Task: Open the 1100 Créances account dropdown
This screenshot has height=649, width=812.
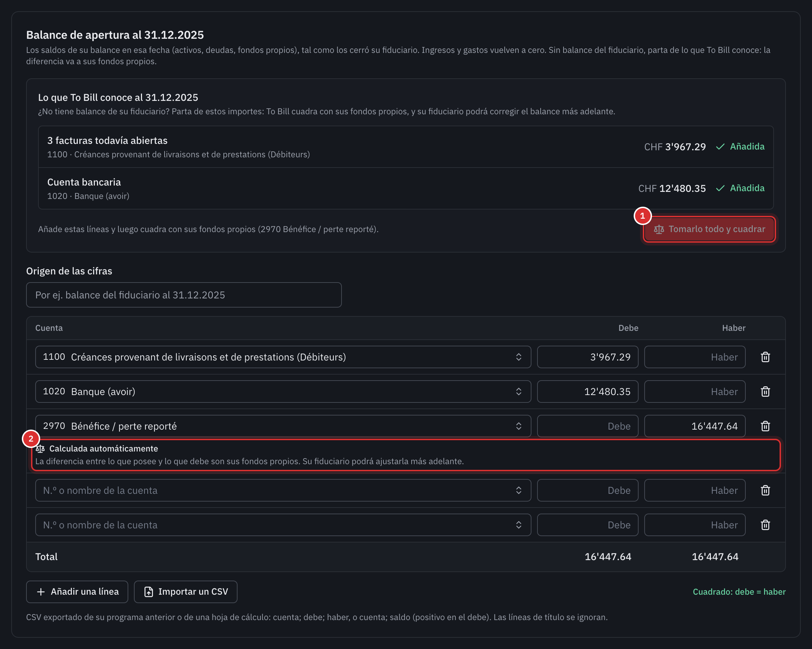Action: pyautogui.click(x=283, y=357)
